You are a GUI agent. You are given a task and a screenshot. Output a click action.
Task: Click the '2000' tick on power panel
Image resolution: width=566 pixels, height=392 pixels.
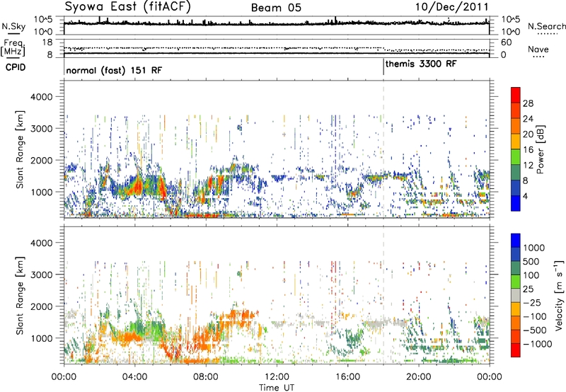click(41, 160)
